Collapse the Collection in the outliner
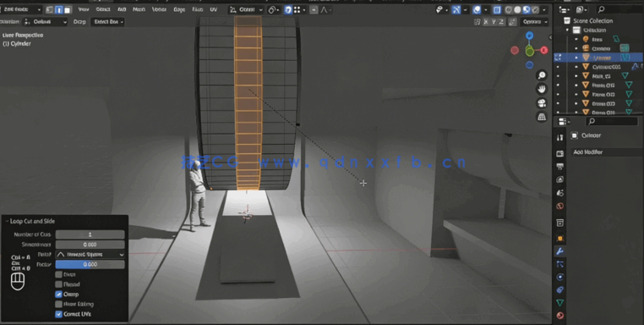The width and height of the screenshot is (644, 325). (568, 30)
